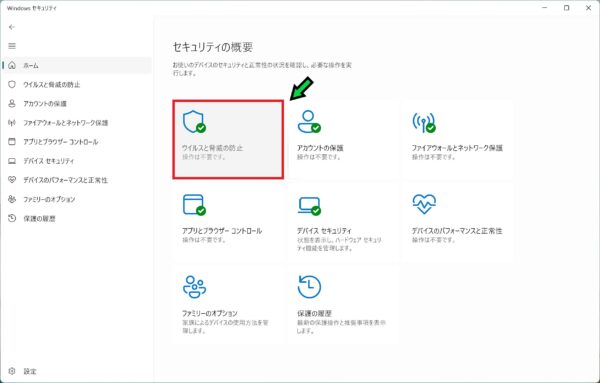This screenshot has height=383, width=600.
Task: Click the laptop icon beside デバイス セキュリティ in the sidebar
Action: point(12,161)
